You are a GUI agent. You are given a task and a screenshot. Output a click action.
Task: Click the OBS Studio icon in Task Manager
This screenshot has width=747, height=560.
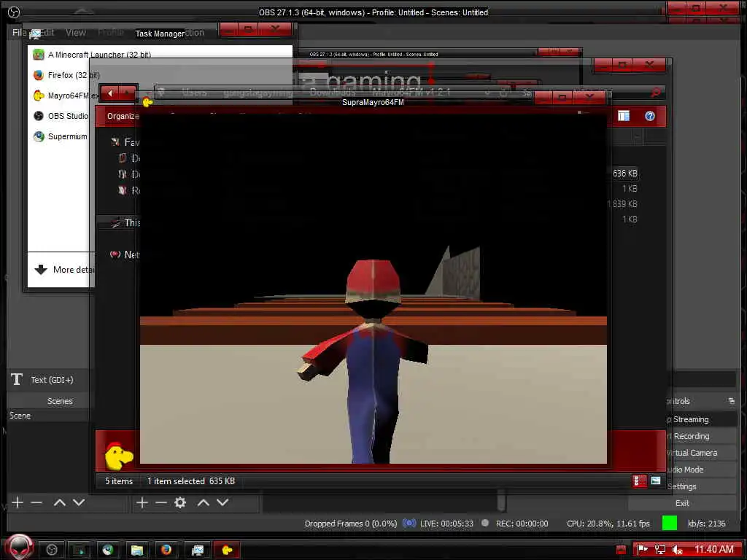(x=39, y=116)
